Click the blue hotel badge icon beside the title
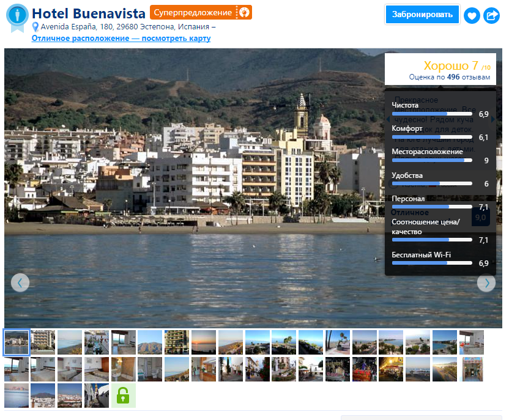Image resolution: width=509 pixels, height=420 pixels. point(17,18)
